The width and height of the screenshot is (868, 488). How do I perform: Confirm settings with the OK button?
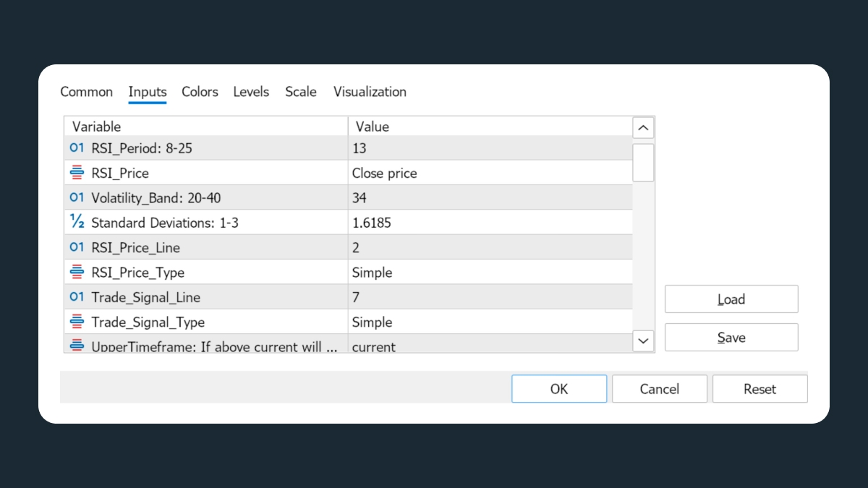559,389
